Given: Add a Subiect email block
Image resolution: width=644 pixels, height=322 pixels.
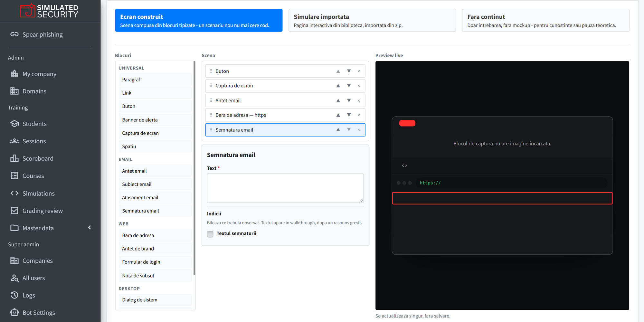Looking at the screenshot, I should [155, 184].
